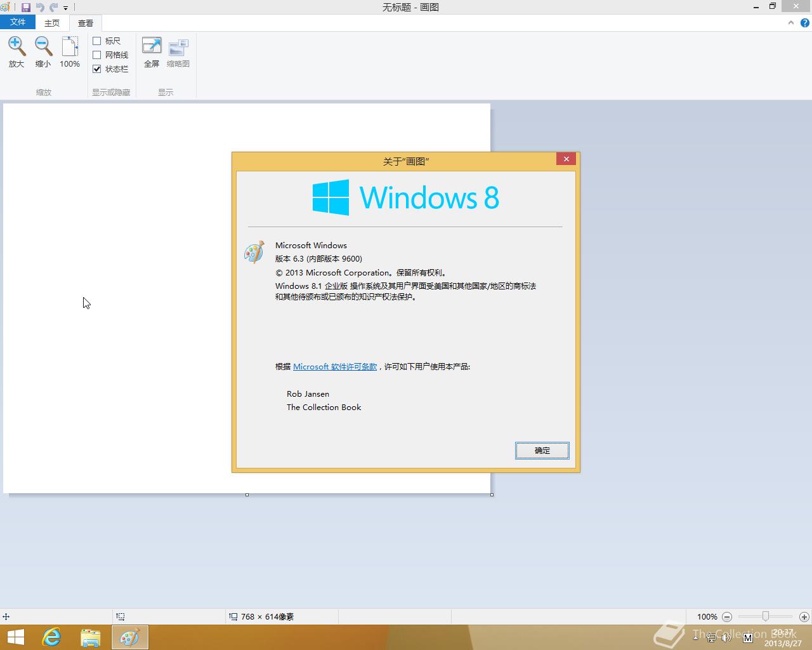The height and width of the screenshot is (650, 812).
Task: Select the 查看 view tab
Action: click(x=86, y=23)
